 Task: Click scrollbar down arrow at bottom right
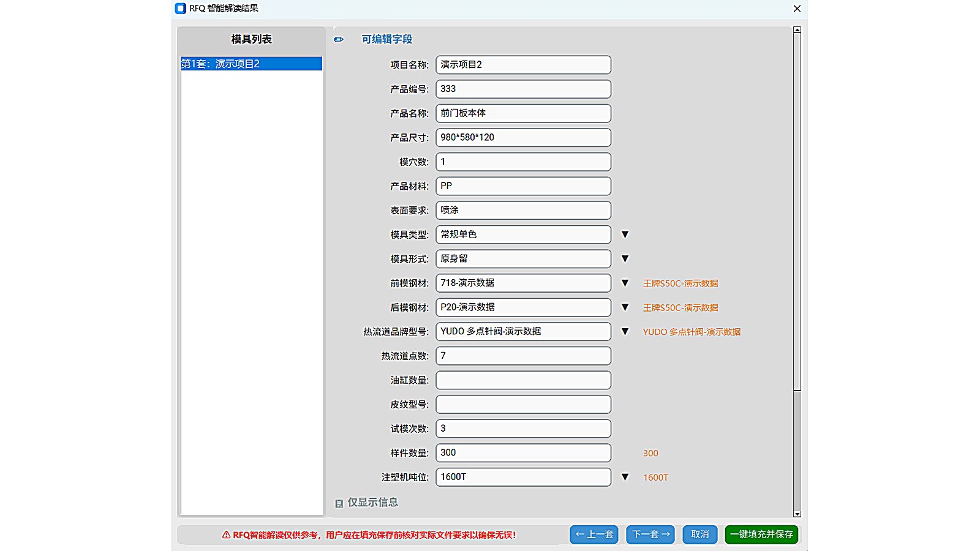coord(797,514)
